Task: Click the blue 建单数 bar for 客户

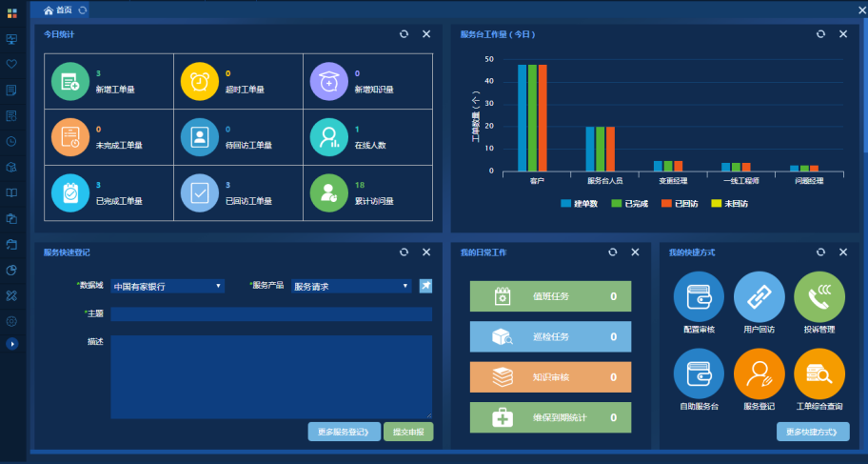Action: [x=522, y=118]
